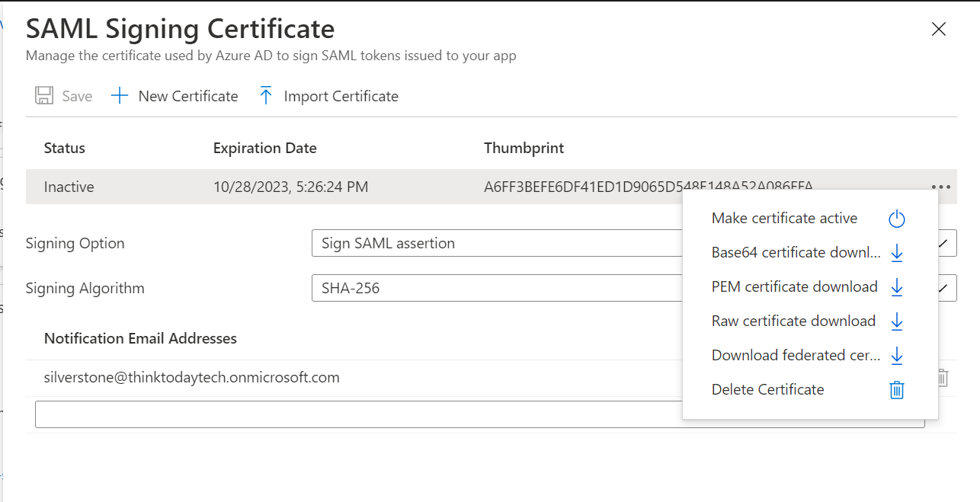Click the federated certificate download arrow icon
980x502 pixels.
click(897, 356)
